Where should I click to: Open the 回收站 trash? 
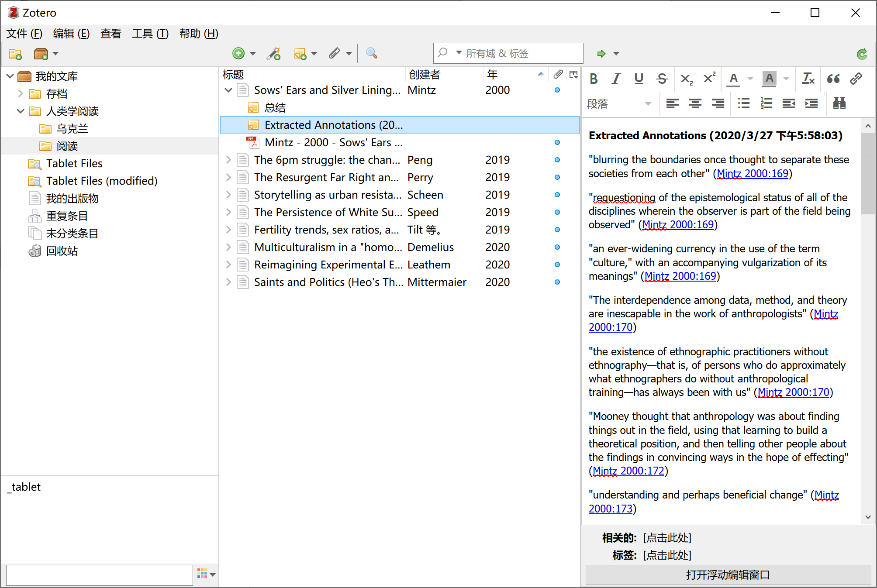point(62,251)
